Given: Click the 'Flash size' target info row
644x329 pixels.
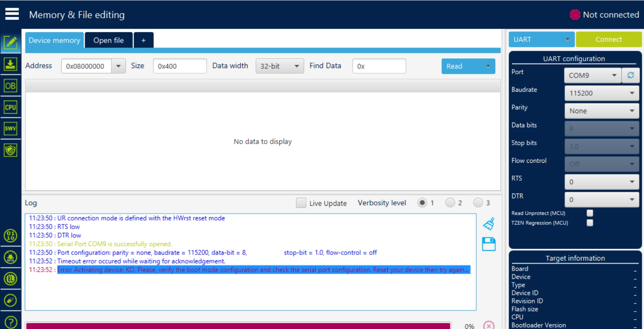Looking at the screenshot, I should pos(575,309).
